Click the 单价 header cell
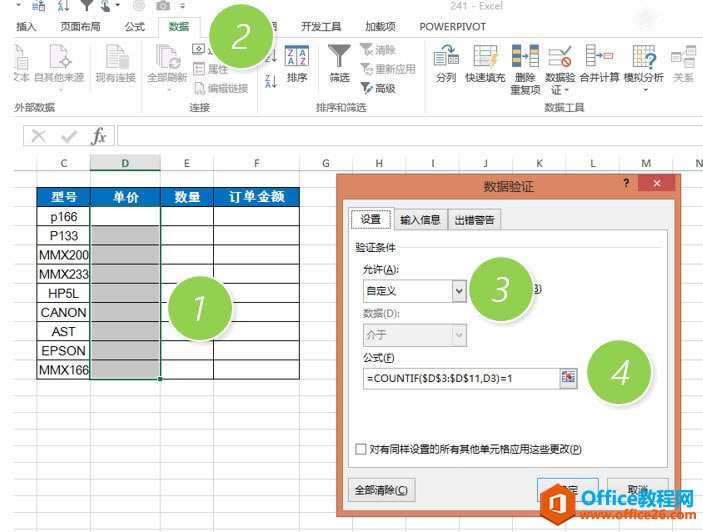This screenshot has width=703, height=532. (126, 197)
